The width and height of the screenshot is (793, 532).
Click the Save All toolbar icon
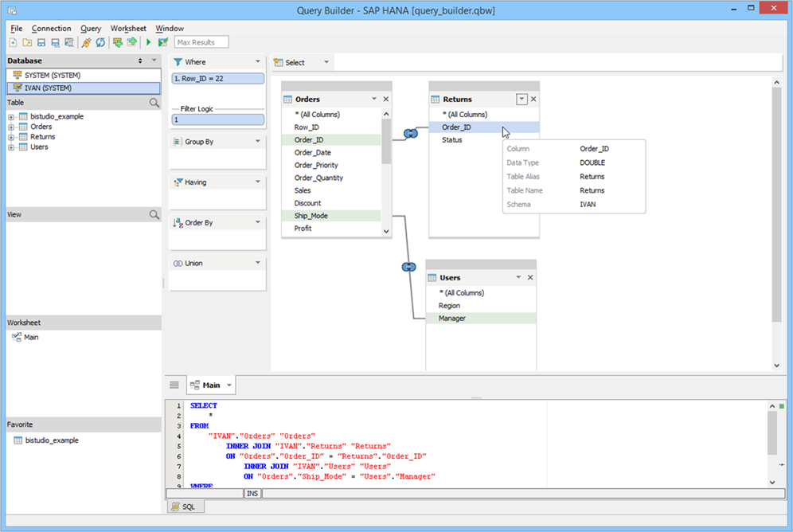[69, 42]
